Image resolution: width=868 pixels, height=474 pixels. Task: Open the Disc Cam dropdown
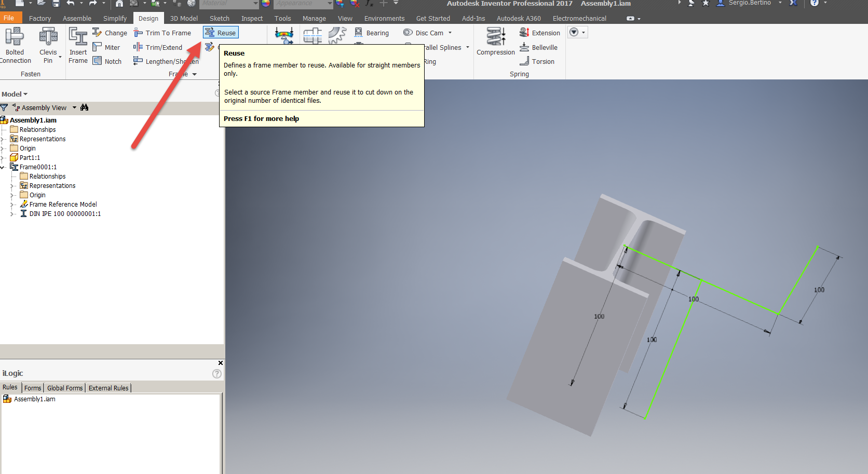pos(450,32)
